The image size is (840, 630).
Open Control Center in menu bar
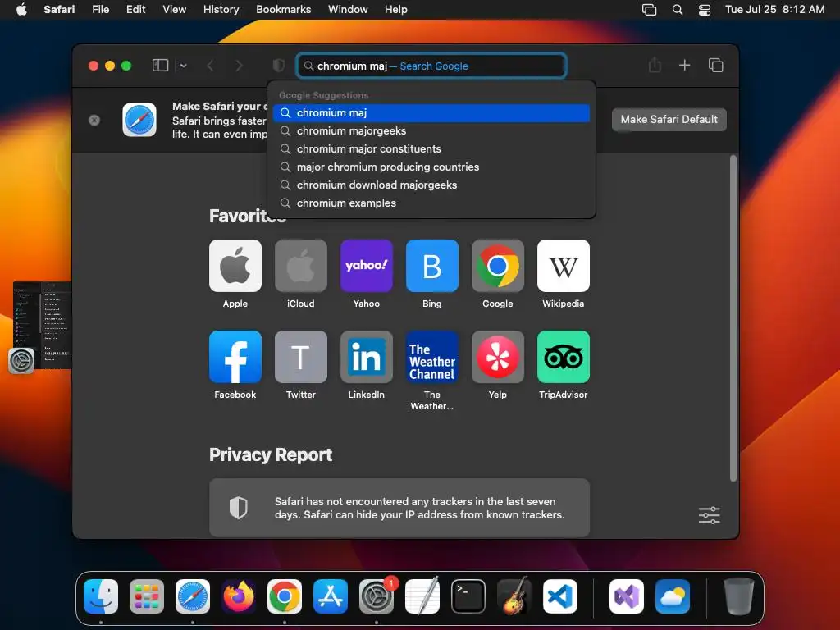pyautogui.click(x=705, y=10)
